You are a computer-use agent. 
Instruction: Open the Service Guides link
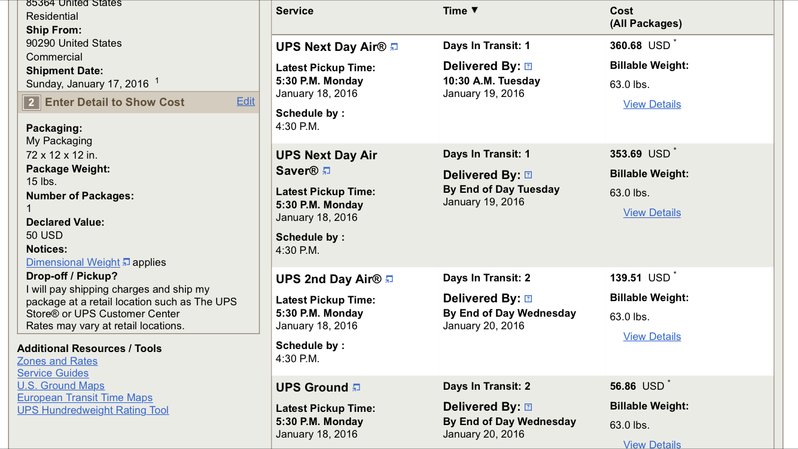(x=52, y=373)
